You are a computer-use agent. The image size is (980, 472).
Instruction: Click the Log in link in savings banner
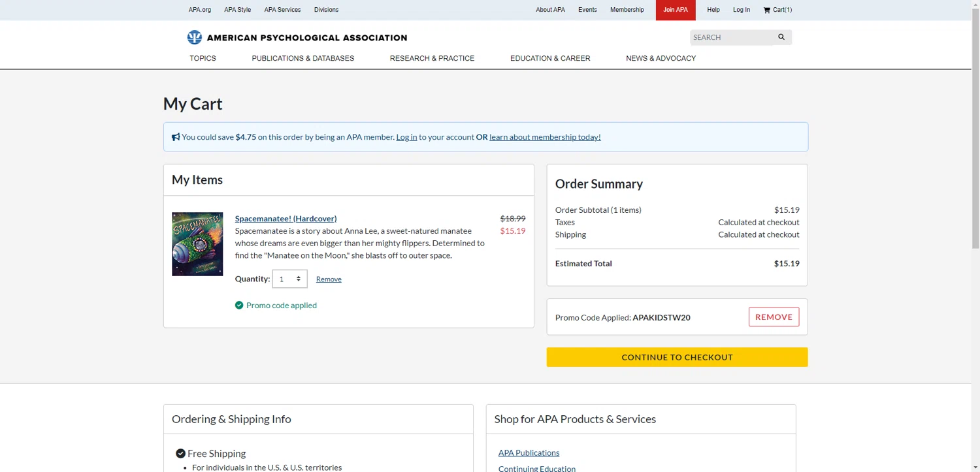pos(406,137)
